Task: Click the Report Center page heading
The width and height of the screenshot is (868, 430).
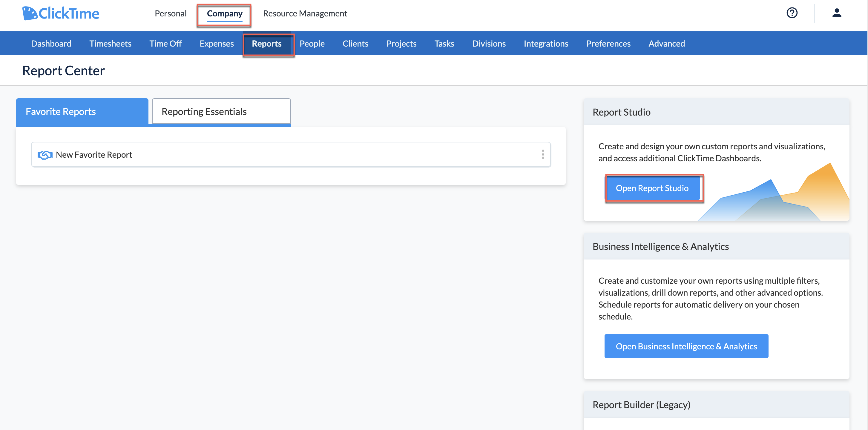Action: point(63,70)
